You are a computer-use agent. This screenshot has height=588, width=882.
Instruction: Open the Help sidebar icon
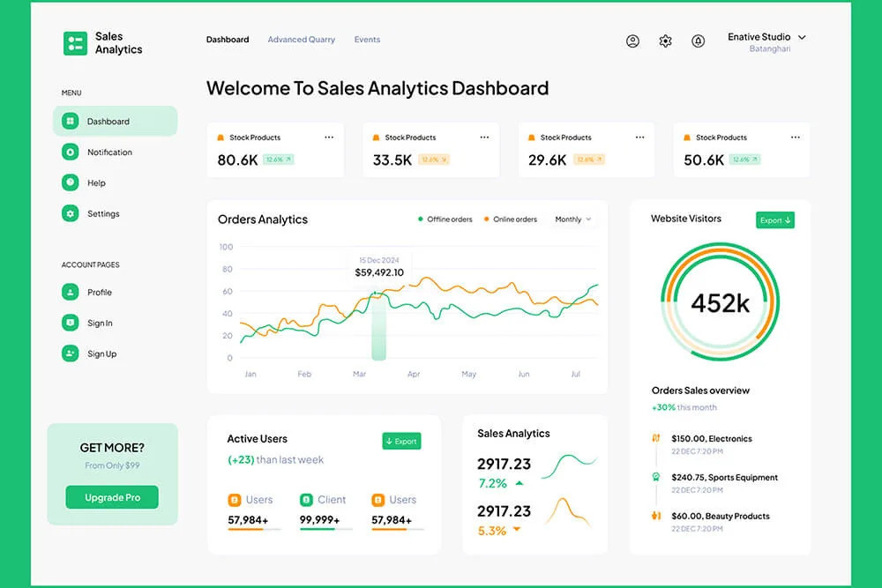coord(71,182)
